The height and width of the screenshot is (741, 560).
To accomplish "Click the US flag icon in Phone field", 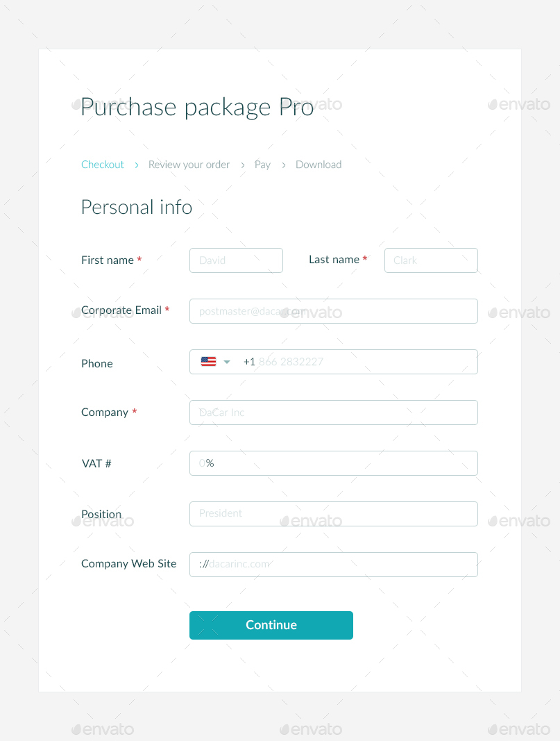I will coord(208,362).
